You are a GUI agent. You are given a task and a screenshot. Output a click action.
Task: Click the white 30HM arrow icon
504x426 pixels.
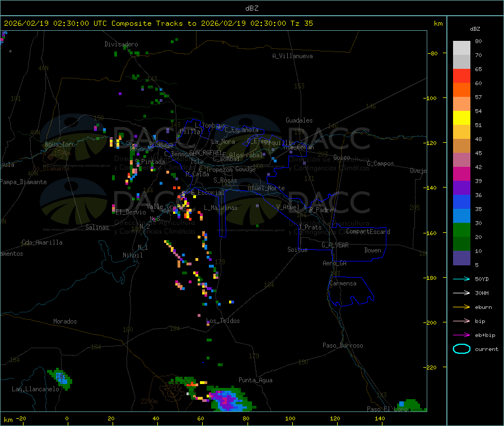click(x=461, y=293)
